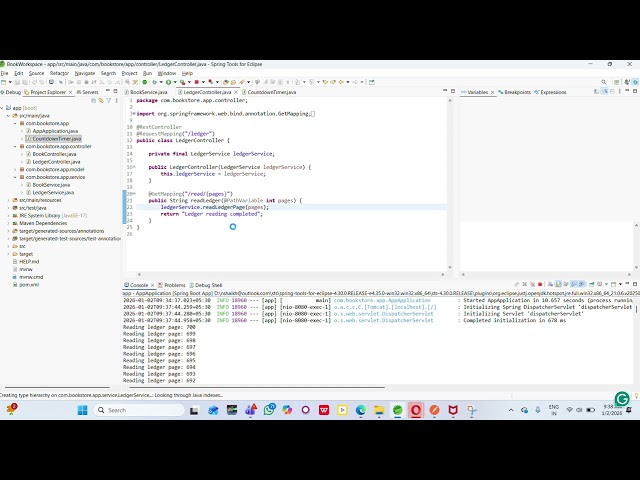640x480 pixels.
Task: Click Pin Console icon in Console toolbar
Action: pos(592,284)
